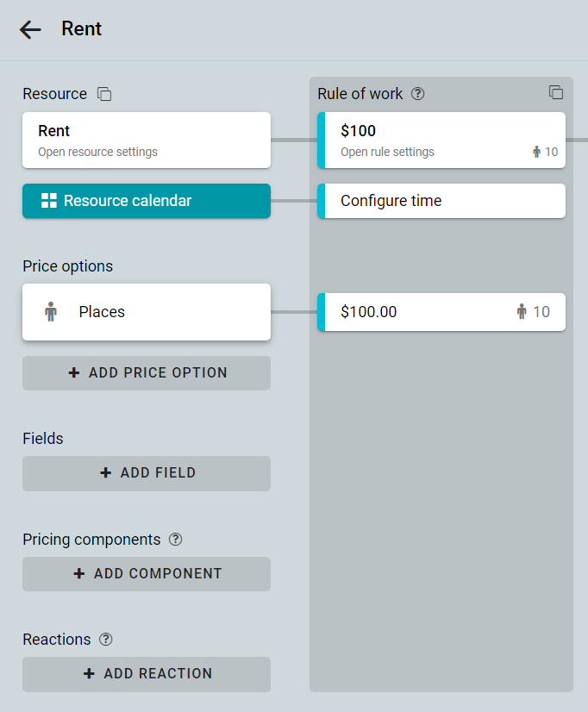The height and width of the screenshot is (712, 588).
Task: Open the Resource calendar
Action: click(x=147, y=201)
